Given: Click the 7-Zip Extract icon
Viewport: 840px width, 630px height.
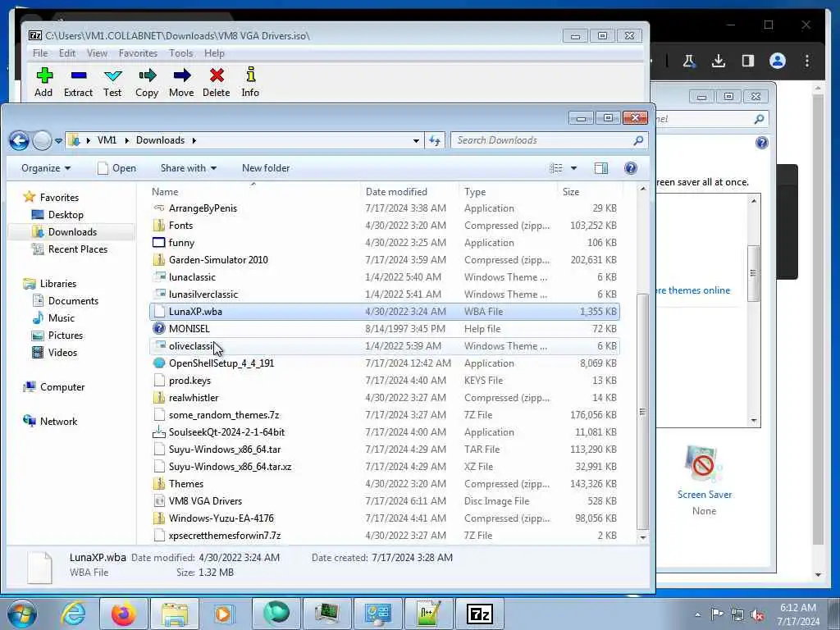Looking at the screenshot, I should (78, 75).
